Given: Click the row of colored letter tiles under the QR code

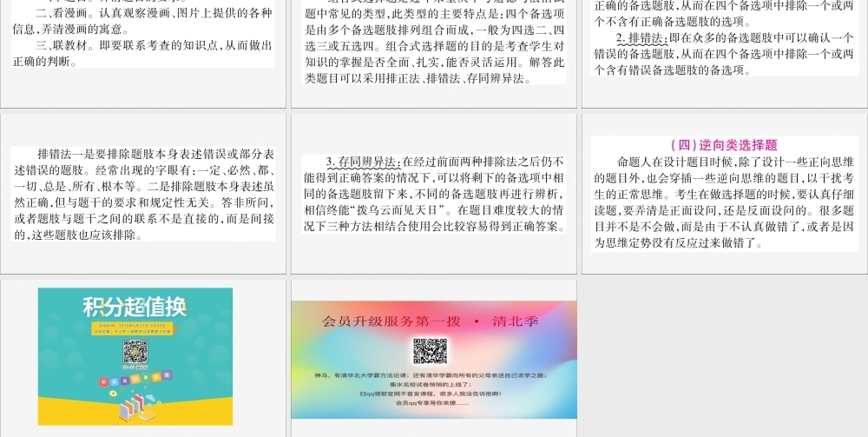Looking at the screenshot, I should click(x=135, y=377).
